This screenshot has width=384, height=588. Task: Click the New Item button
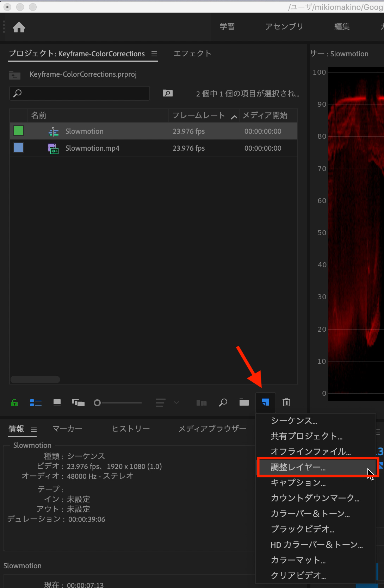point(266,402)
